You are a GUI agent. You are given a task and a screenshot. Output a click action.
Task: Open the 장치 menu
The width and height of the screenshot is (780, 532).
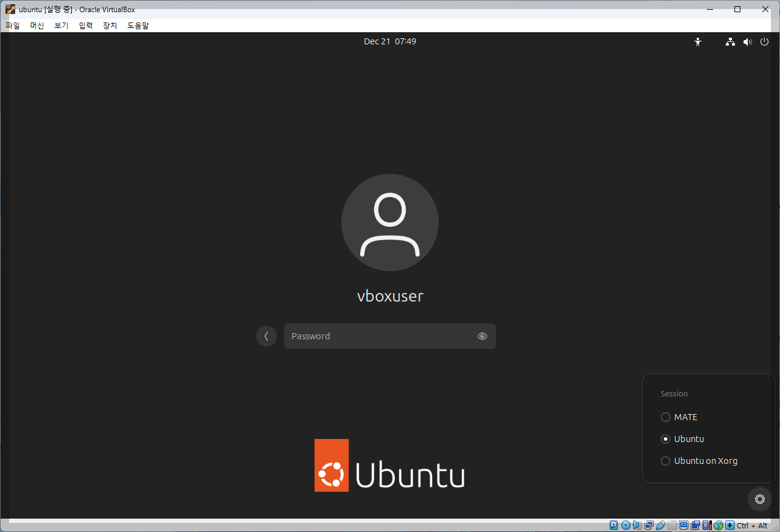click(110, 26)
